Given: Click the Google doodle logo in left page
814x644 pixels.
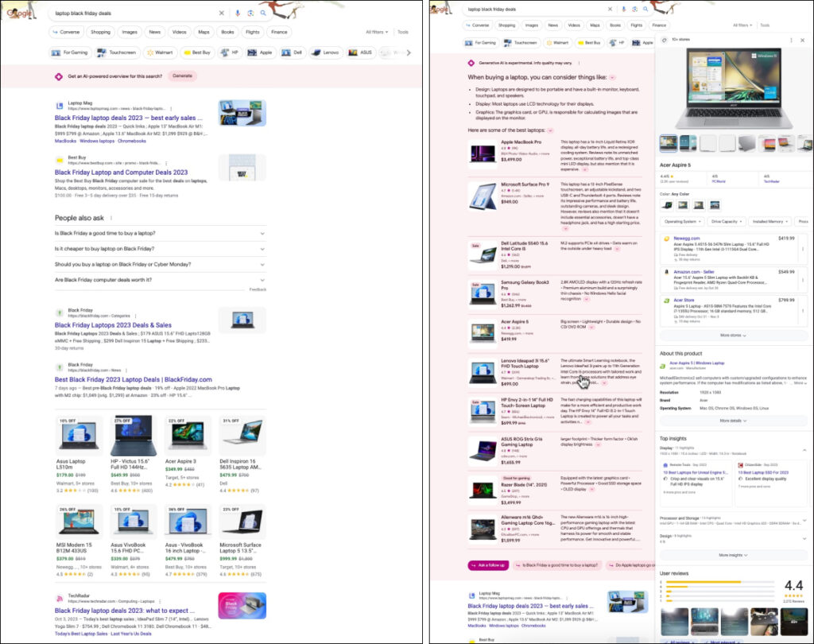Looking at the screenshot, I should (x=21, y=13).
